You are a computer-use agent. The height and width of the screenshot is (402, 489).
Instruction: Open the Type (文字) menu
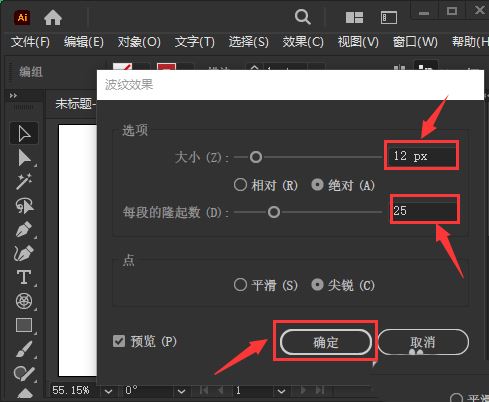click(195, 42)
